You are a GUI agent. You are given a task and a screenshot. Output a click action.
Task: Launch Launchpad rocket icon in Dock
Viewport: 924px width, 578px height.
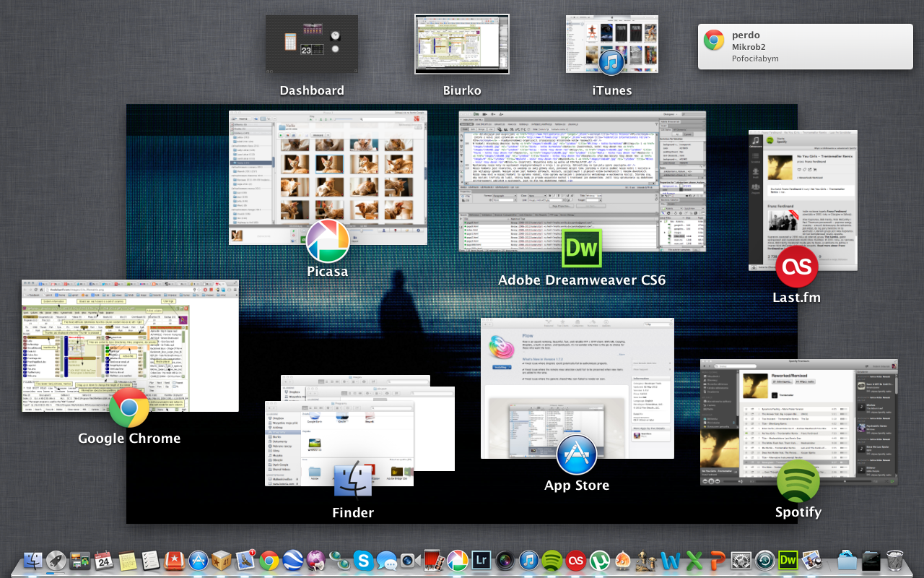click(x=56, y=560)
